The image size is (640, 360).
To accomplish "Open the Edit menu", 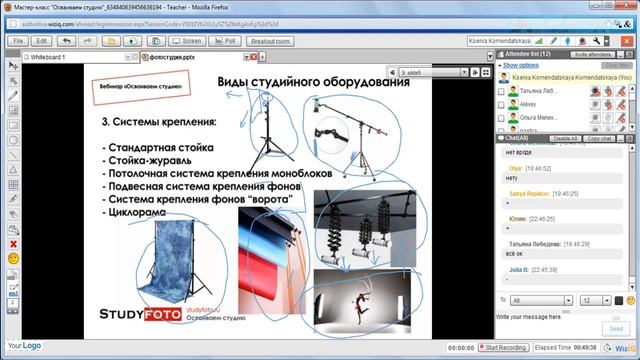I will [x=42, y=41].
